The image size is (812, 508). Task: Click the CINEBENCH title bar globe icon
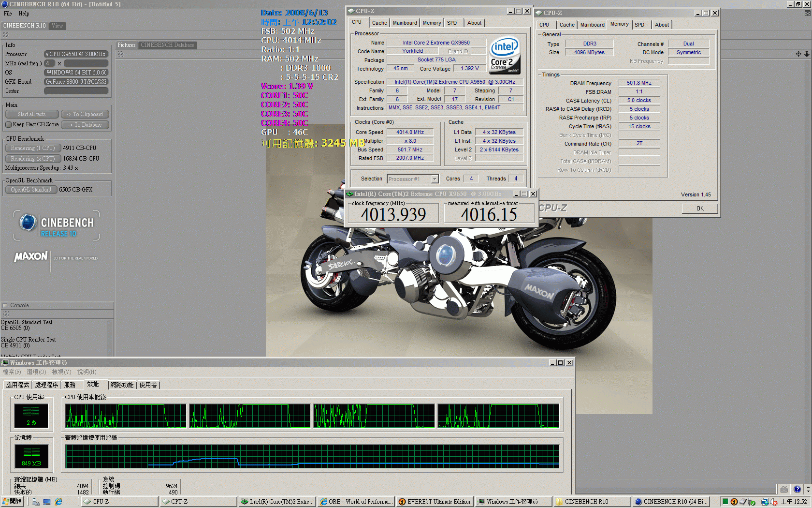tap(5, 4)
